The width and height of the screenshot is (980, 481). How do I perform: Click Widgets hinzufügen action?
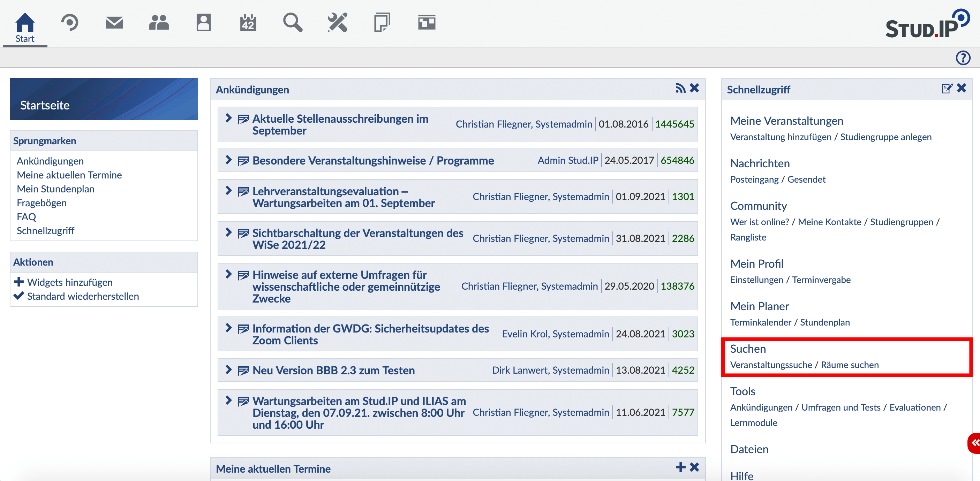[x=70, y=282]
